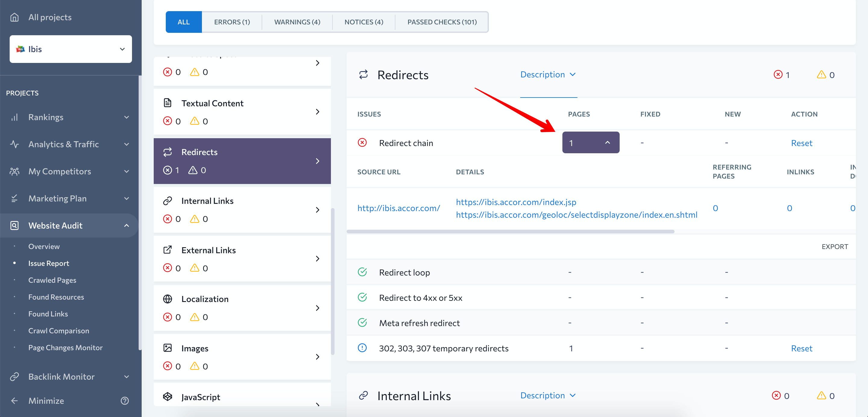The image size is (868, 417).
Task: Open the http://ibis.accor.com/ source URL
Action: click(x=399, y=208)
